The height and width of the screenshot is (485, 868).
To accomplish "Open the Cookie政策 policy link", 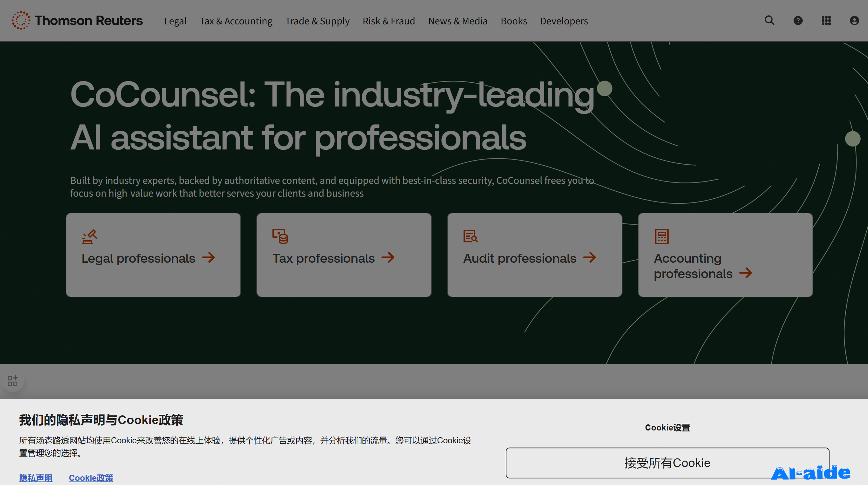I will [91, 478].
